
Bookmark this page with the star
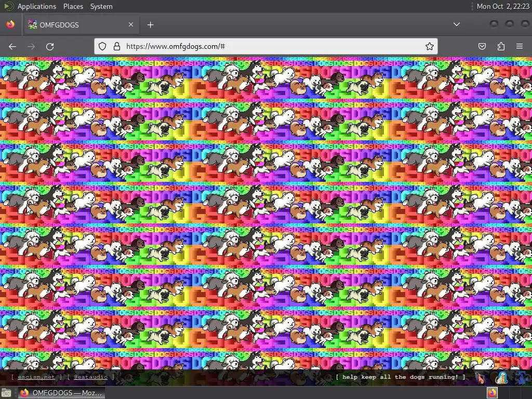tap(430, 46)
